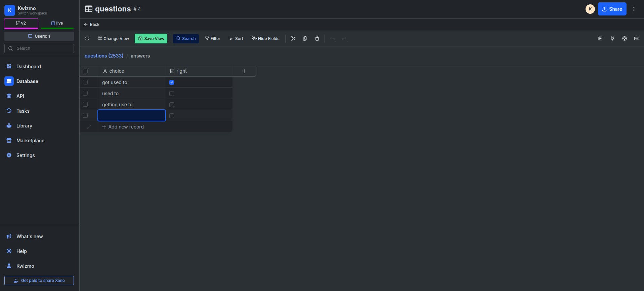644x291 pixels.
Task: Go to questions (2533) breadcrumb link
Action: point(104,56)
